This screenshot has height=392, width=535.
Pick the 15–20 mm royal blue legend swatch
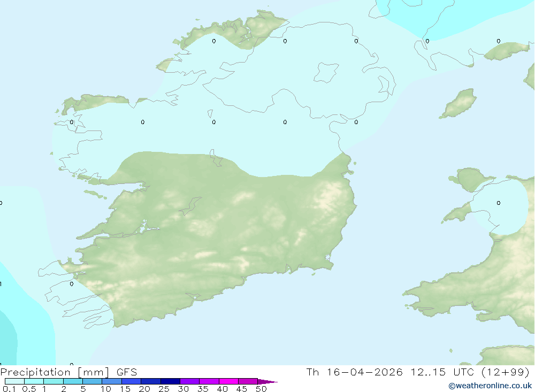131,381
